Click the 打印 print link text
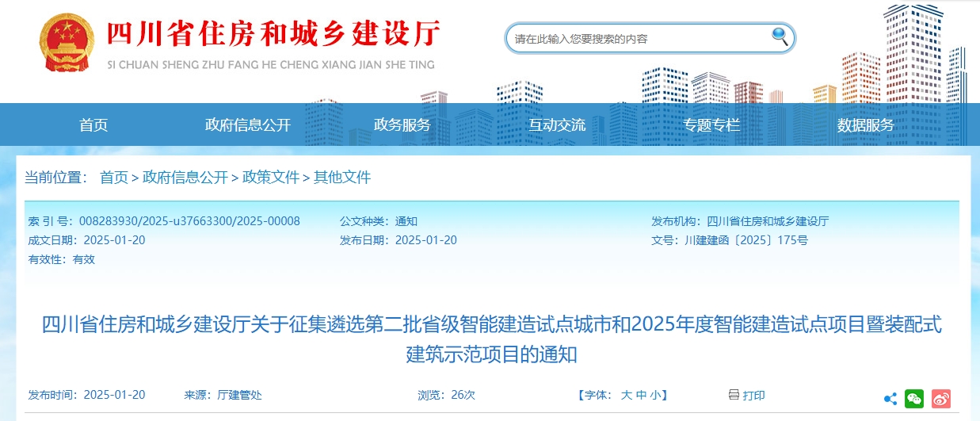Screen dimensions: 980x421 754,395
